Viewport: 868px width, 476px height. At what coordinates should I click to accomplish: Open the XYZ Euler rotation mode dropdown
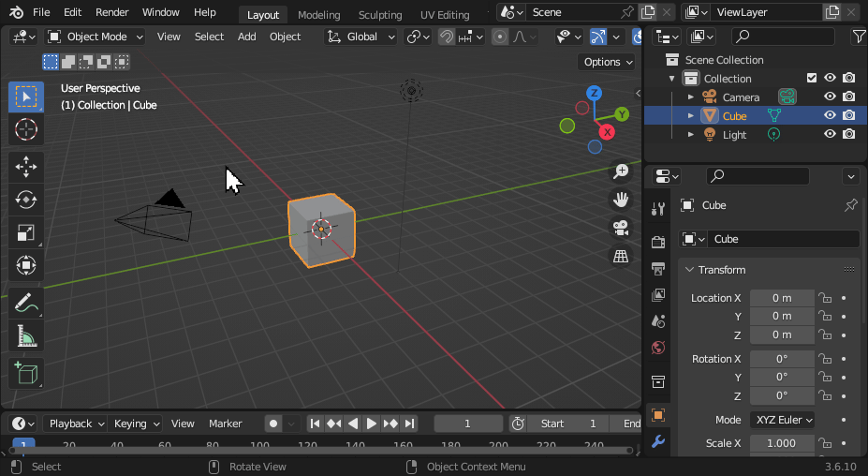[781, 420]
